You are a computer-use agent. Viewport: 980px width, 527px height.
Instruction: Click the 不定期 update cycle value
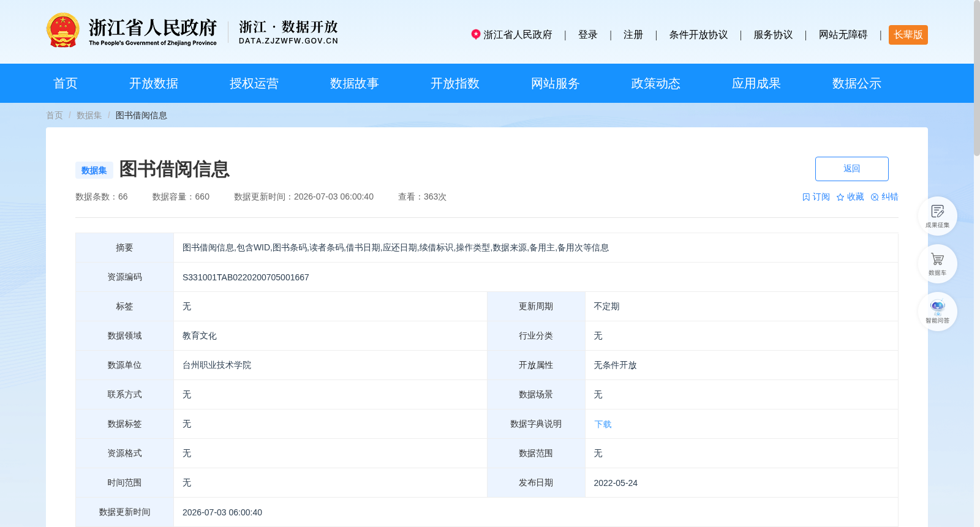point(606,307)
